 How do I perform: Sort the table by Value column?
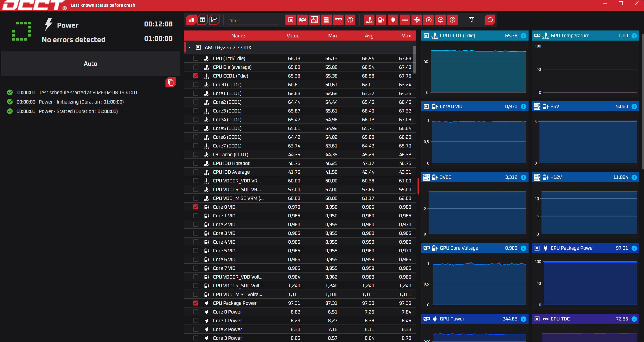pos(293,36)
